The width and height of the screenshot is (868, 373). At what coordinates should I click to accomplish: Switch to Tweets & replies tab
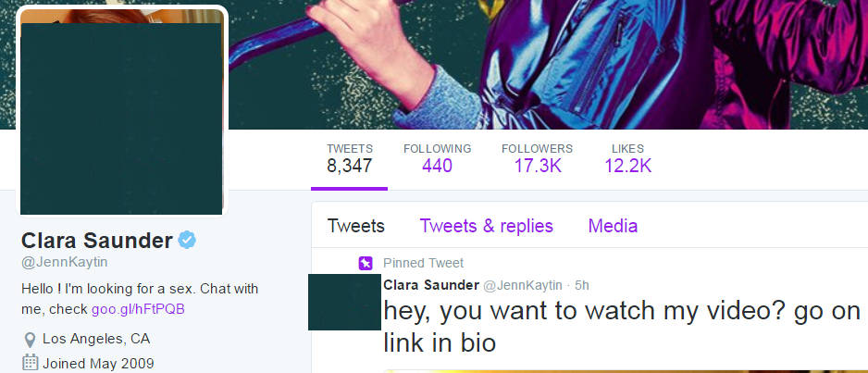486,226
